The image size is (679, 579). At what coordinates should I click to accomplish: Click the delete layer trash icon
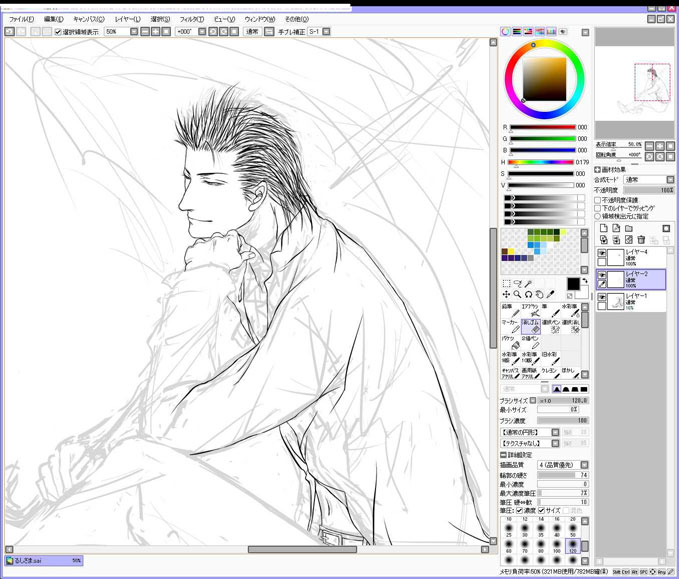pos(639,240)
